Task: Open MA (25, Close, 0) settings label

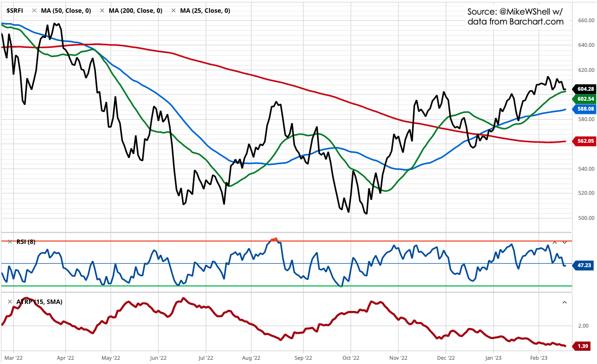Action: click(206, 10)
